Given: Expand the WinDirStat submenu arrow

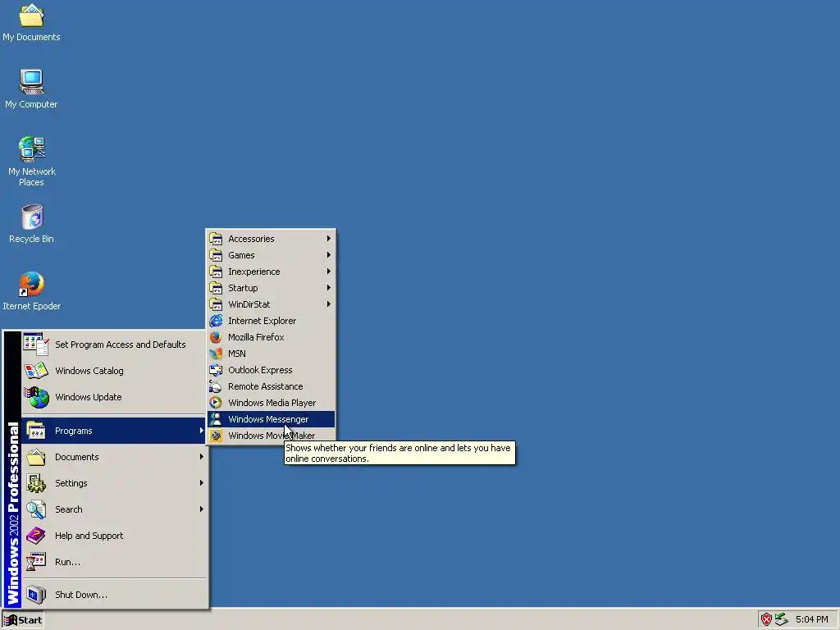Looking at the screenshot, I should click(x=328, y=304).
